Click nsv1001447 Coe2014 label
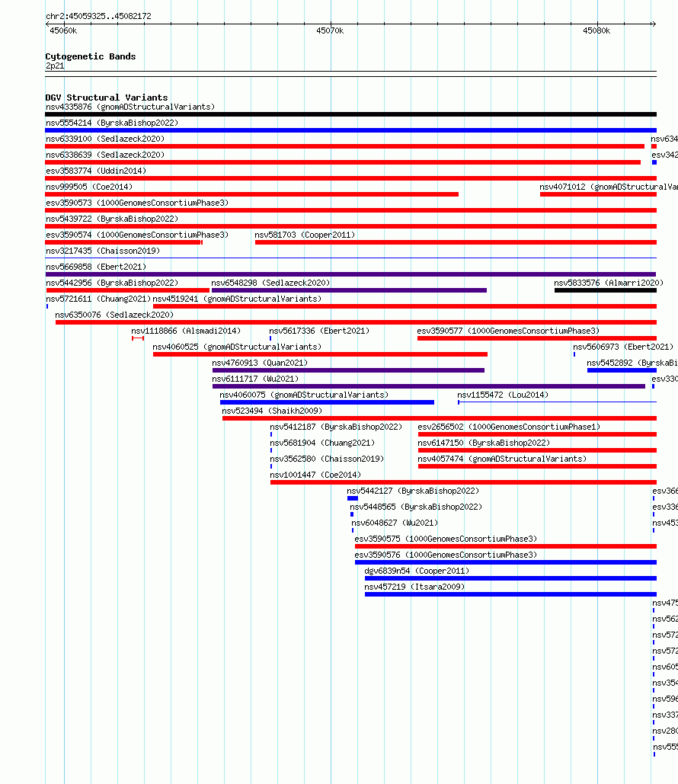The width and height of the screenshot is (678, 784). click(x=315, y=475)
